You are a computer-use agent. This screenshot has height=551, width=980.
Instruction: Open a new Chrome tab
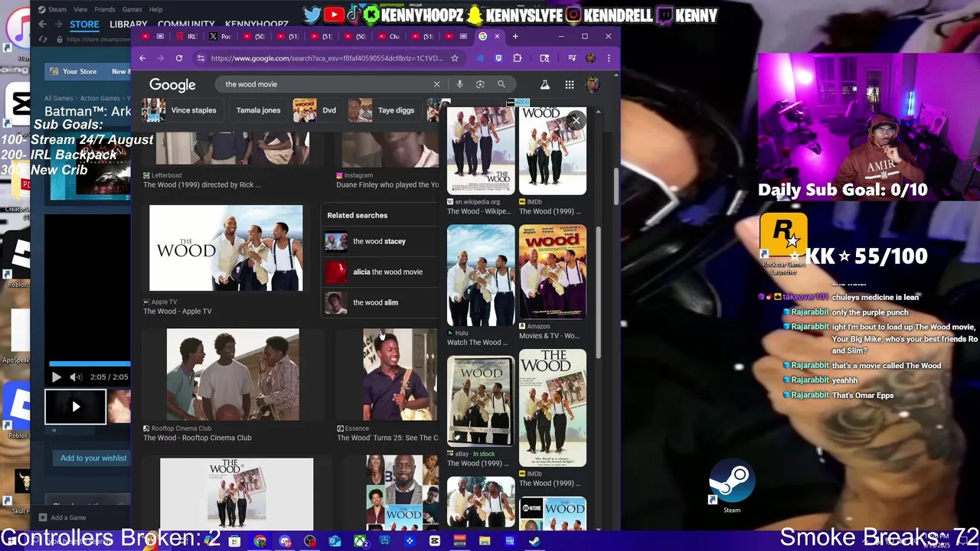pyautogui.click(x=515, y=36)
